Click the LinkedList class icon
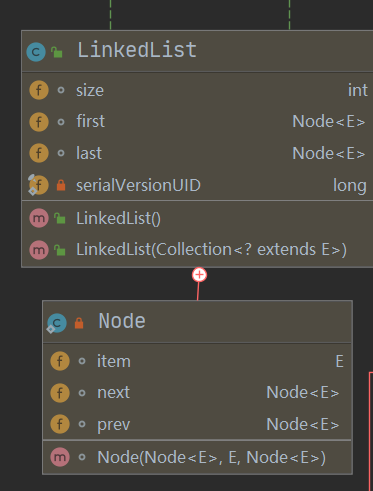 click(36, 52)
